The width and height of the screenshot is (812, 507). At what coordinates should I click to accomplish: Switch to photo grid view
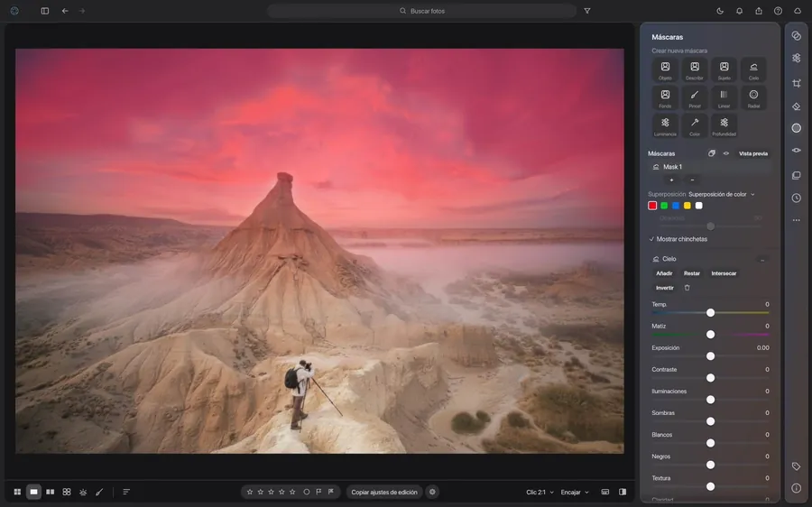pyautogui.click(x=17, y=492)
